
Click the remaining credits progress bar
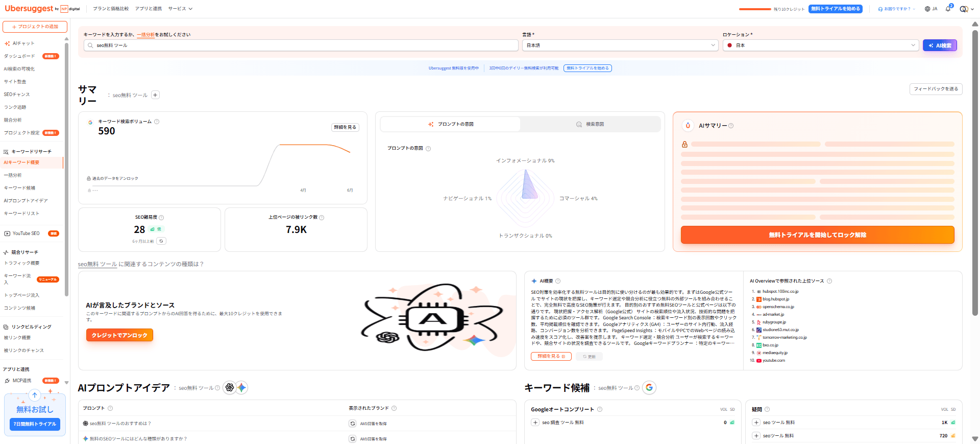click(755, 9)
